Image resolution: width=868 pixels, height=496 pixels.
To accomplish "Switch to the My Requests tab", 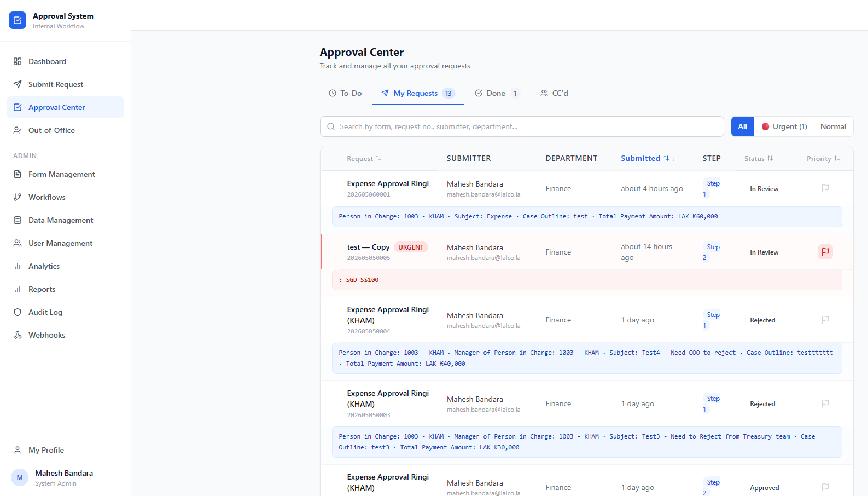I will (418, 93).
